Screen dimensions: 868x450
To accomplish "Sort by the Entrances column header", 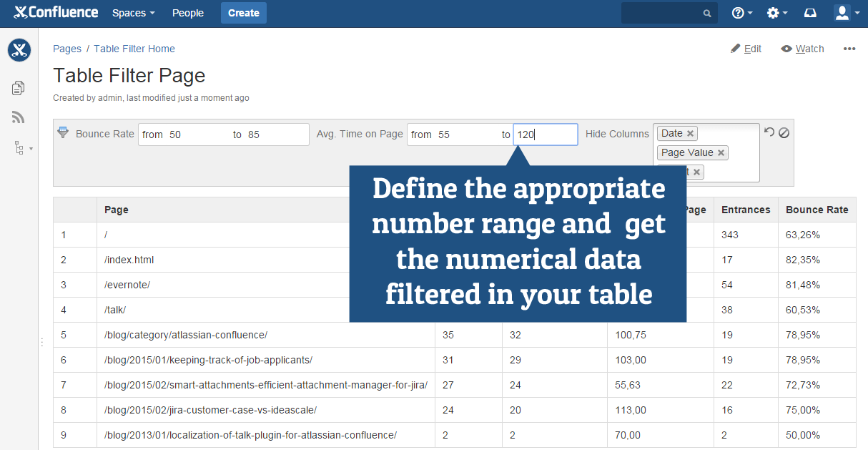I will pyautogui.click(x=746, y=210).
